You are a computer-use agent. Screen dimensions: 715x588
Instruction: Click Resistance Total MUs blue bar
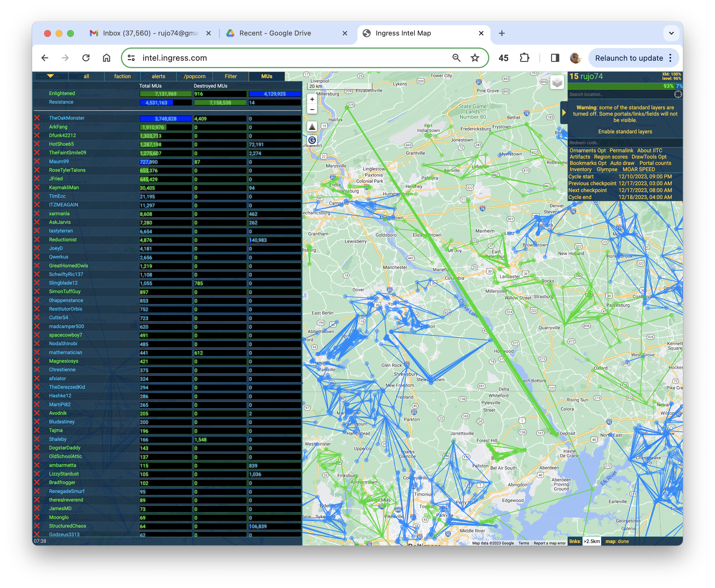[156, 103]
